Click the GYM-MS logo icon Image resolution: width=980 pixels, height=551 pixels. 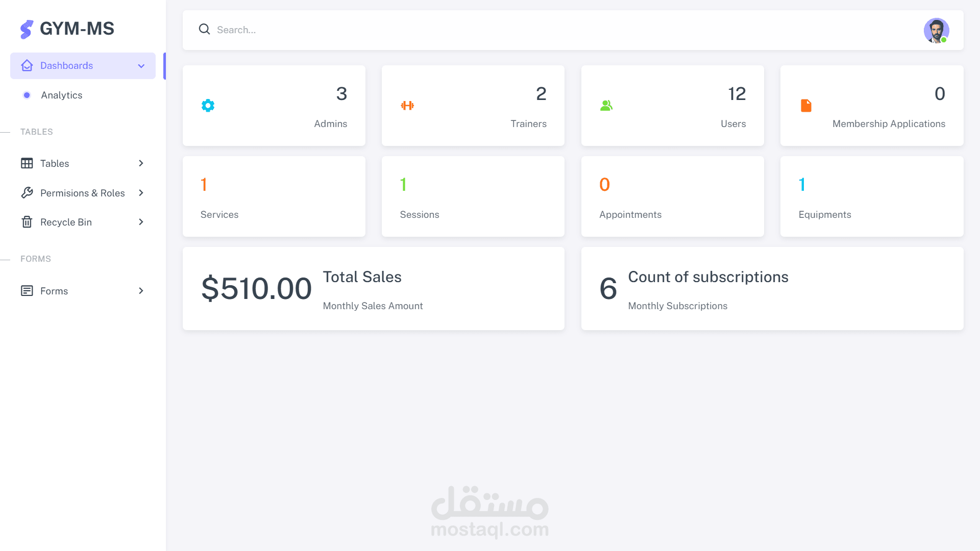pos(27,29)
